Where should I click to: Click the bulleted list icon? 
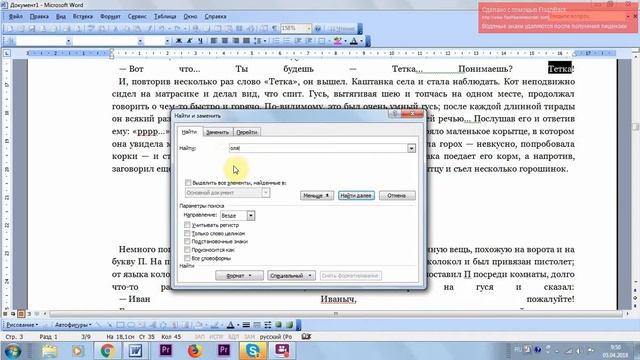[x=287, y=41]
